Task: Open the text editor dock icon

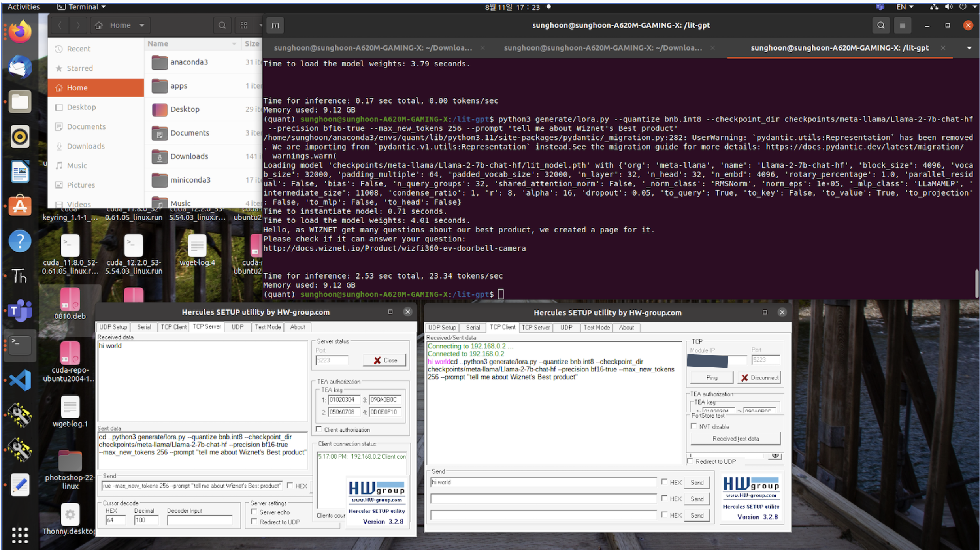Action: click(x=20, y=484)
